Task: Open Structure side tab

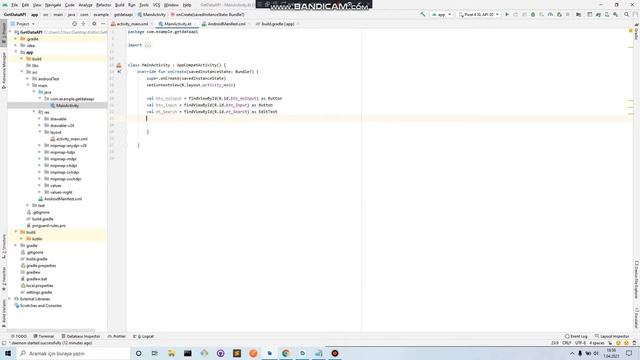Action: tap(4, 247)
